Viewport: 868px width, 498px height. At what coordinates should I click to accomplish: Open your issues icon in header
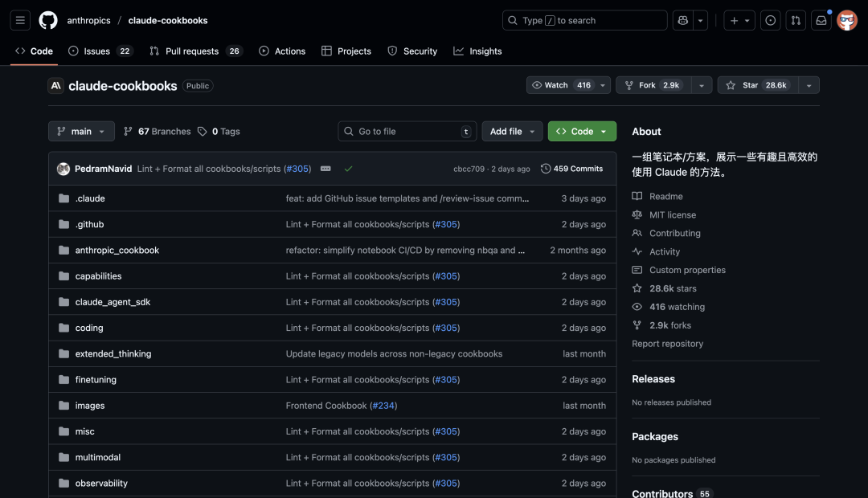point(771,20)
